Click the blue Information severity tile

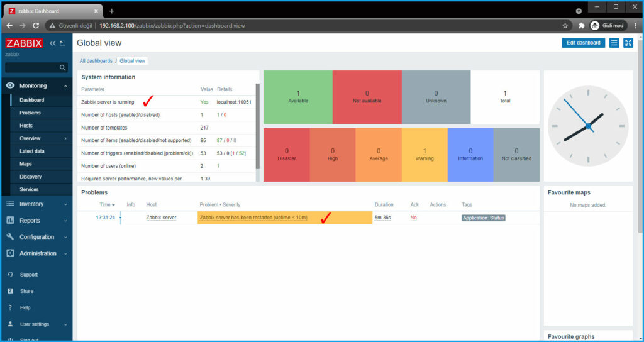coord(470,155)
